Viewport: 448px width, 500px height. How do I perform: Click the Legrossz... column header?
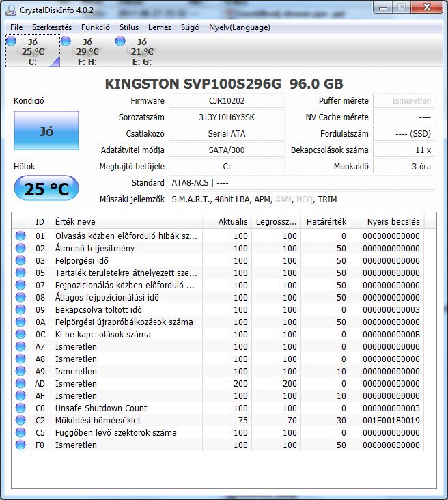[x=277, y=221]
